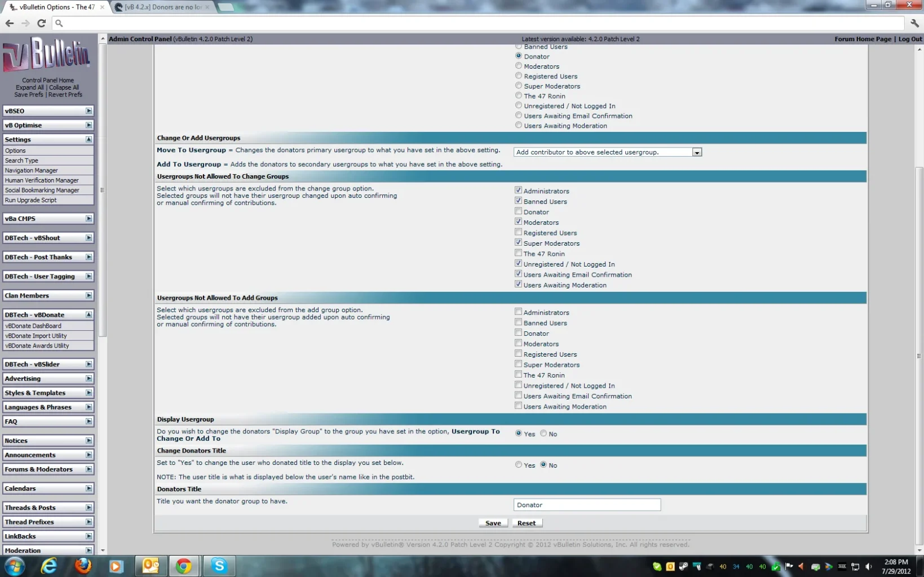Launch Firefox from taskbar
Image resolution: width=924 pixels, height=577 pixels.
[x=83, y=566]
